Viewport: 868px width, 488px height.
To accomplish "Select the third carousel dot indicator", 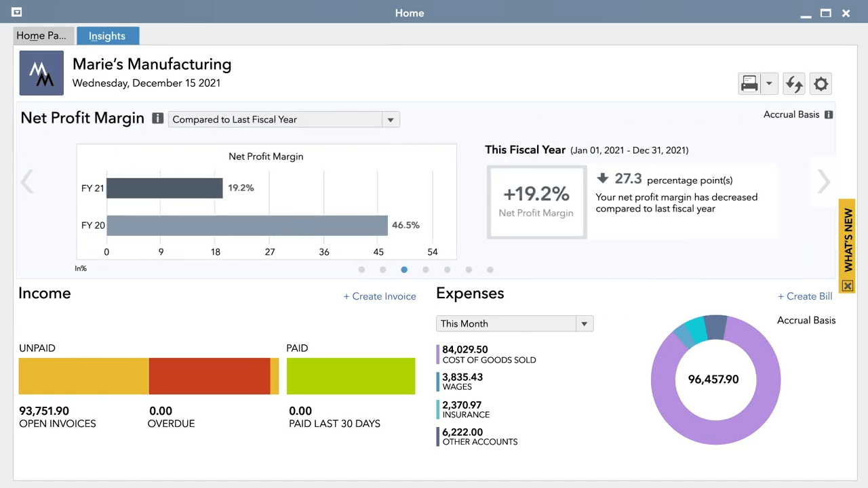I will (x=404, y=269).
